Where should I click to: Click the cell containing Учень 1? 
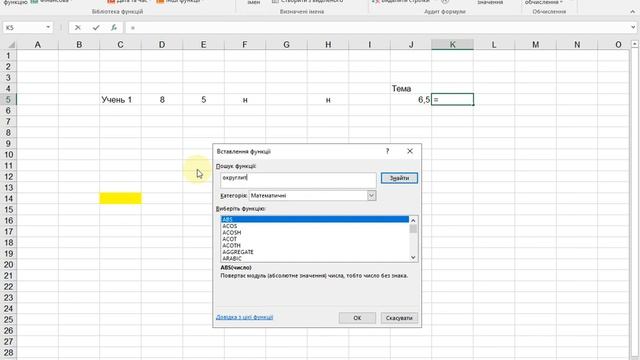(120, 100)
